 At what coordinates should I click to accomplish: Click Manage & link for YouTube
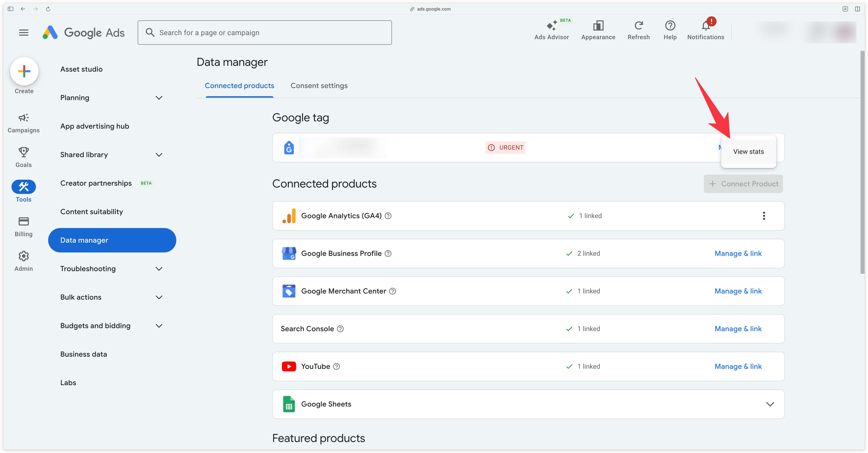pyautogui.click(x=738, y=366)
